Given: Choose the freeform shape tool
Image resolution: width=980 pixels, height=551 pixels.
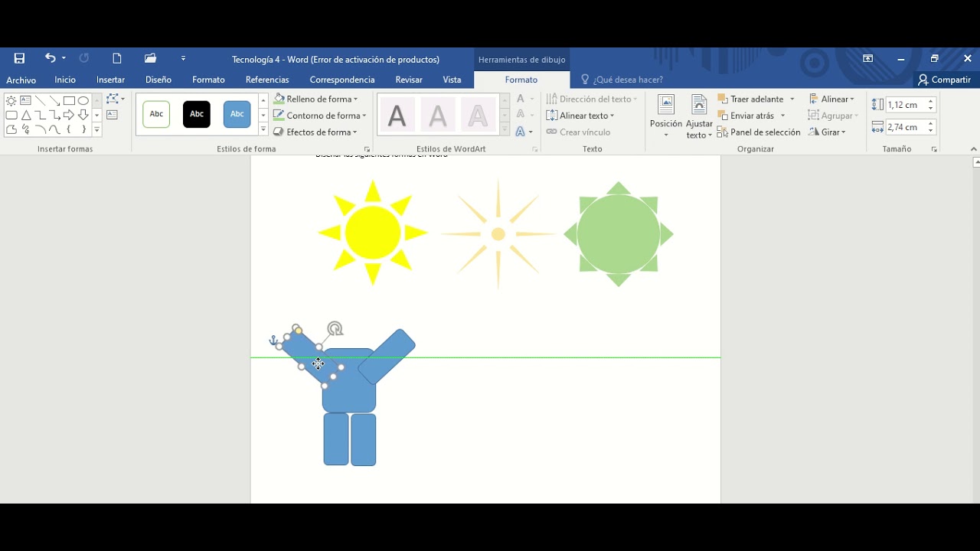Looking at the screenshot, I should [x=11, y=129].
